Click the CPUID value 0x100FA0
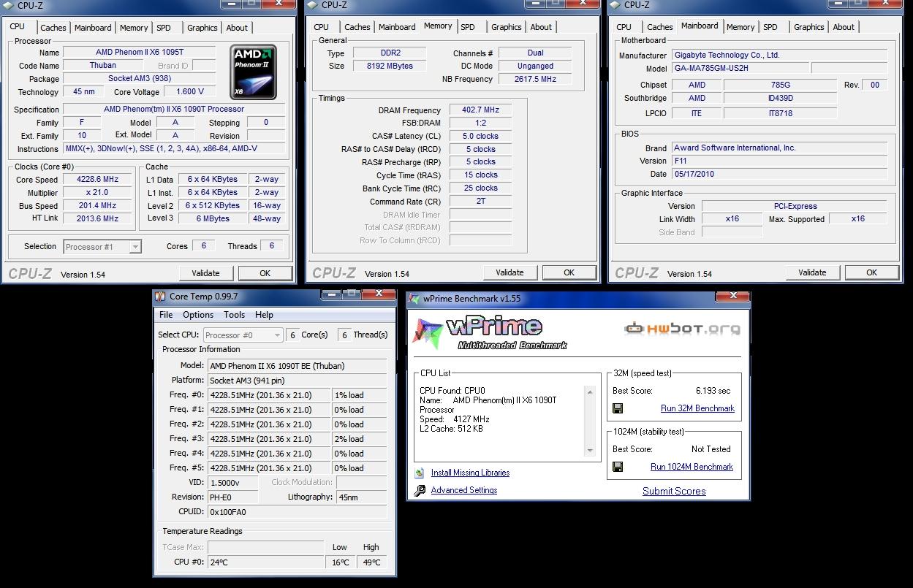The height and width of the screenshot is (588, 913). (298, 512)
